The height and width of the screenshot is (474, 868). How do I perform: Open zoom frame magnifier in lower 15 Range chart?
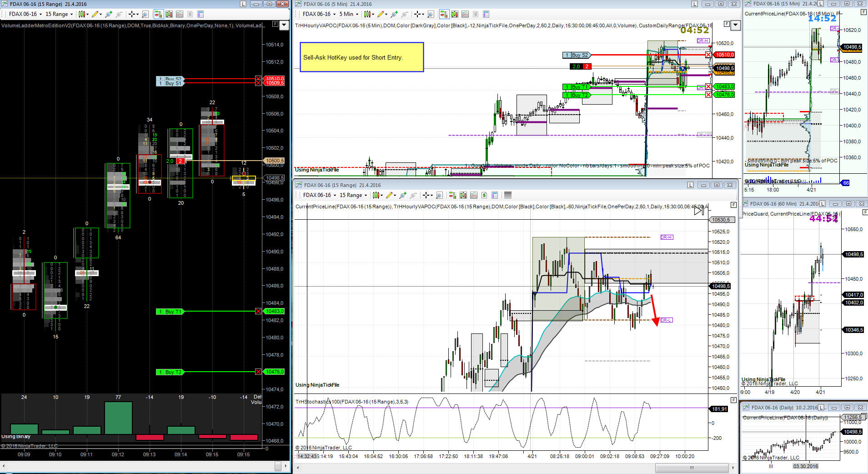click(439, 195)
